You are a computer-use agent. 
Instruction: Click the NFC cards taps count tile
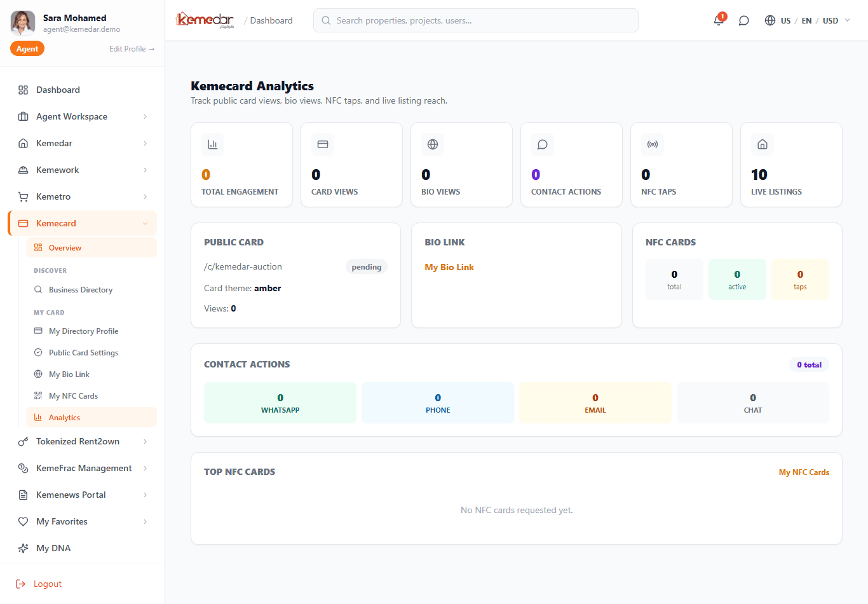[x=800, y=279]
